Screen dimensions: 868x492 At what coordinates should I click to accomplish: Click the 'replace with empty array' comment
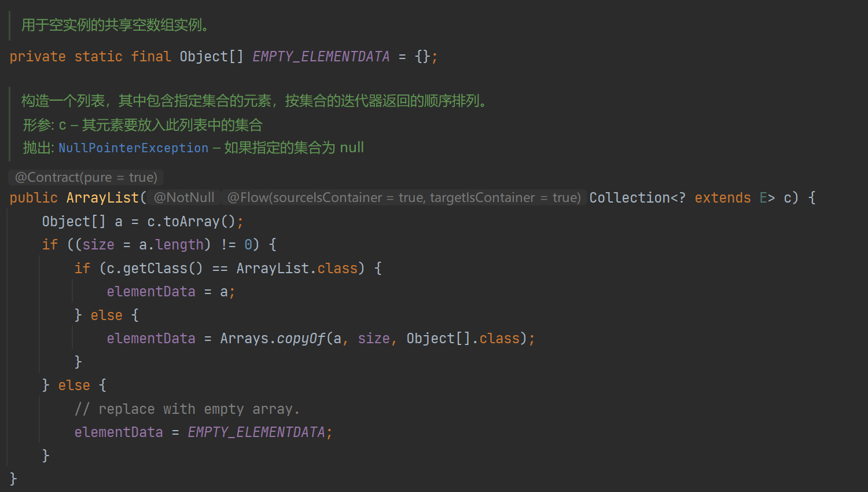point(187,409)
